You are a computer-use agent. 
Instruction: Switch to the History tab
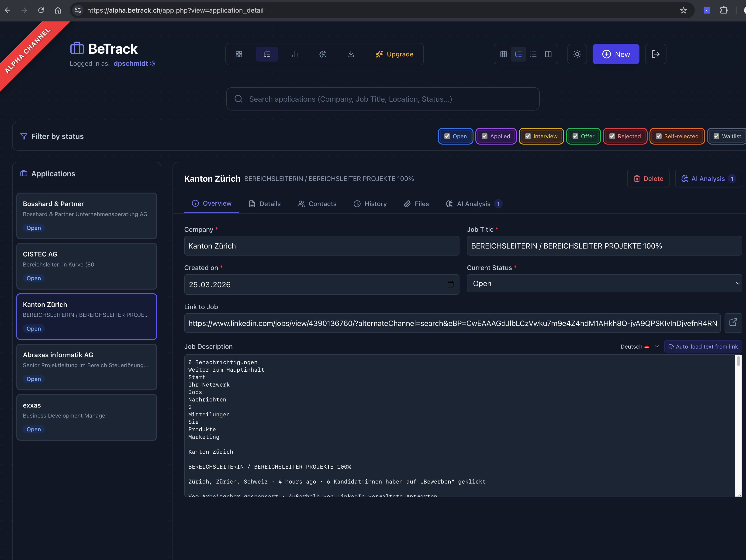tap(370, 204)
